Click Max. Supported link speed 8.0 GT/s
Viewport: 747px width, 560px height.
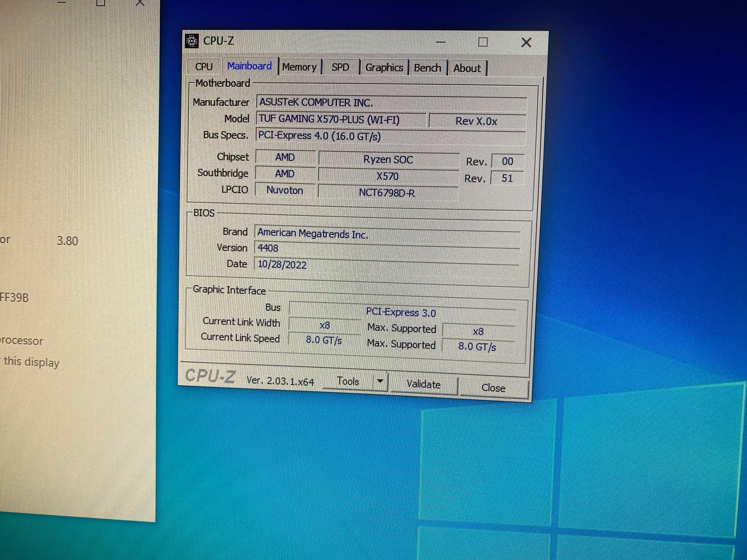(x=477, y=346)
